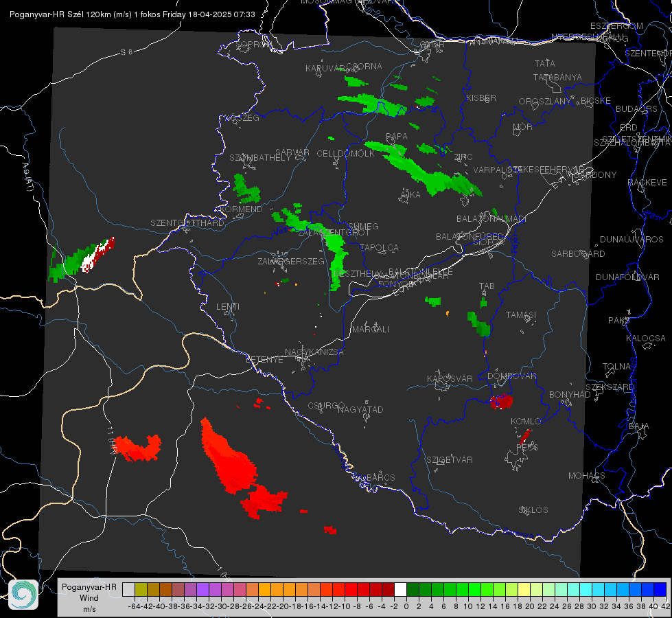Select the purple legend swatch near -34
This screenshot has height=618, width=672.
point(202,590)
